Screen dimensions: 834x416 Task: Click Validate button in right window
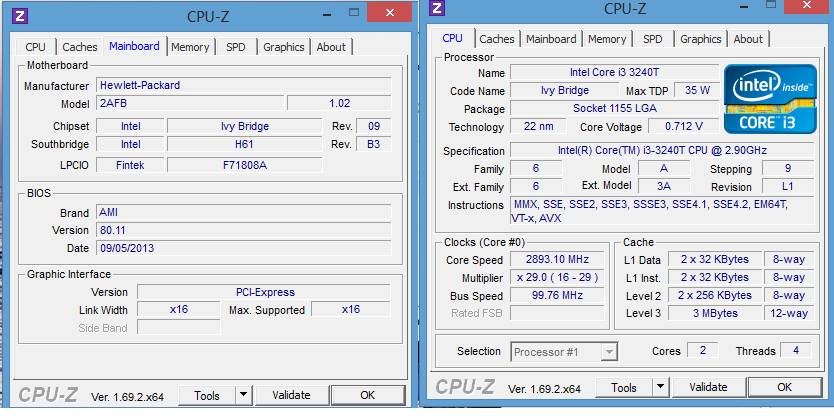[x=708, y=387]
